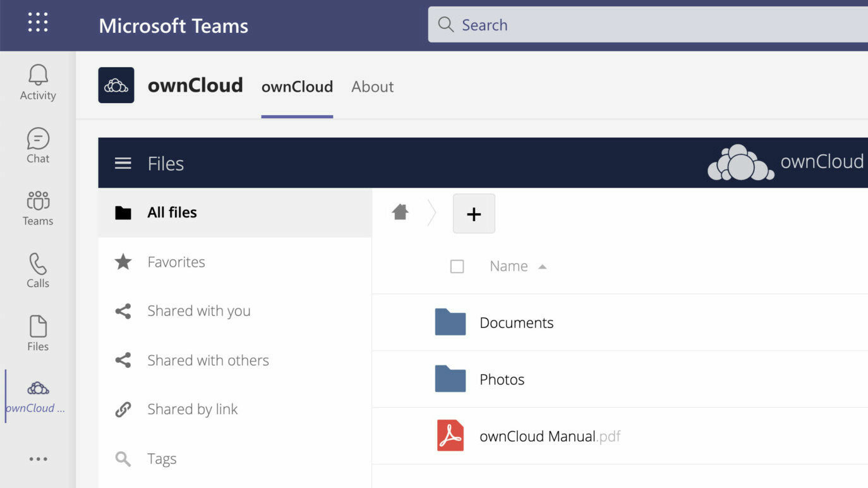
Task: Open the new file plus button
Action: pos(474,214)
